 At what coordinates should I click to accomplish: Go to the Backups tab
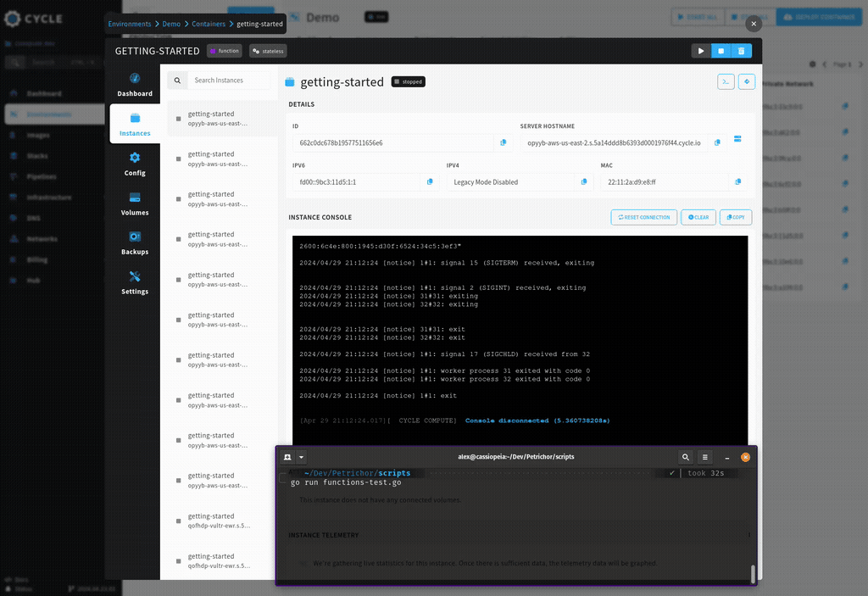[135, 243]
